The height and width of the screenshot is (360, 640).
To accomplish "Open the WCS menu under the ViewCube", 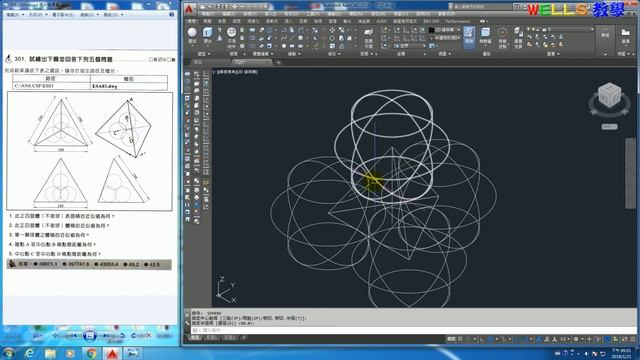I will [609, 127].
